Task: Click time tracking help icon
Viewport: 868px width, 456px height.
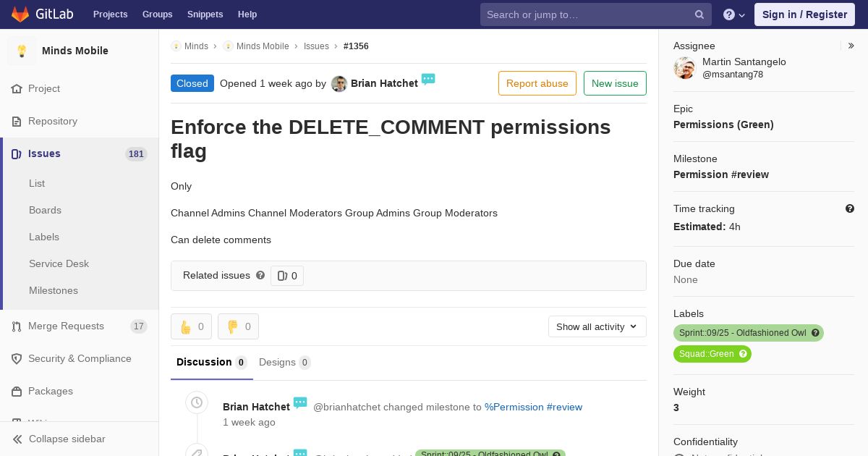Action: click(x=850, y=208)
